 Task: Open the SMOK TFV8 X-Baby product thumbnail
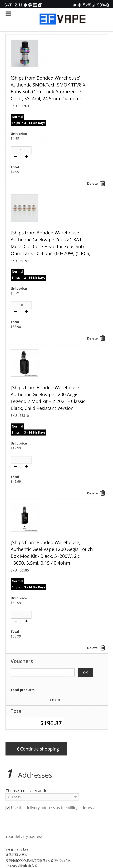pos(25,53)
